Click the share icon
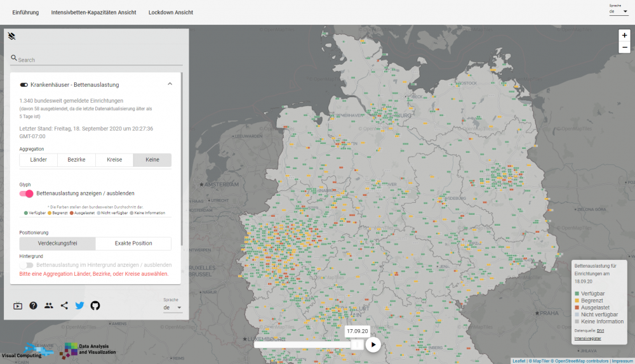This screenshot has width=635, height=364. pyautogui.click(x=64, y=306)
